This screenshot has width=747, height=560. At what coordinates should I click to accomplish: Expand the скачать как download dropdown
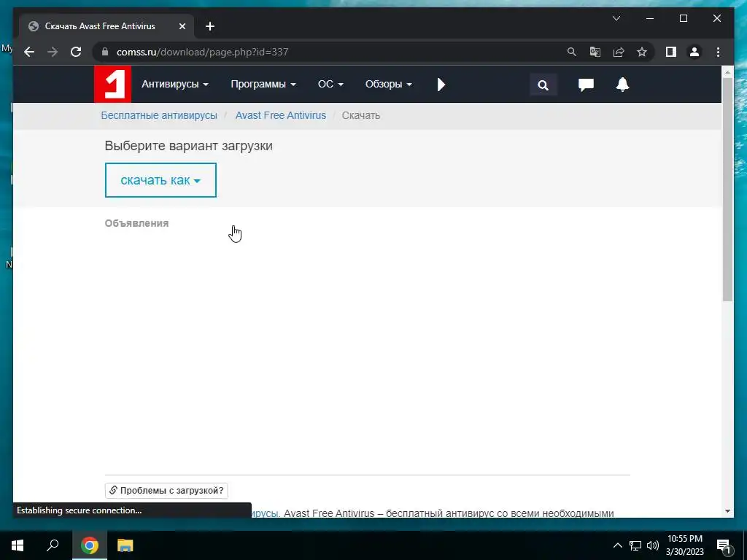160,180
